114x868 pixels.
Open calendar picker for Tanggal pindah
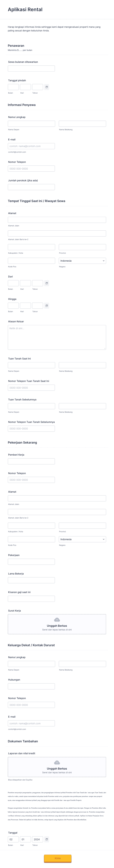pos(47,87)
